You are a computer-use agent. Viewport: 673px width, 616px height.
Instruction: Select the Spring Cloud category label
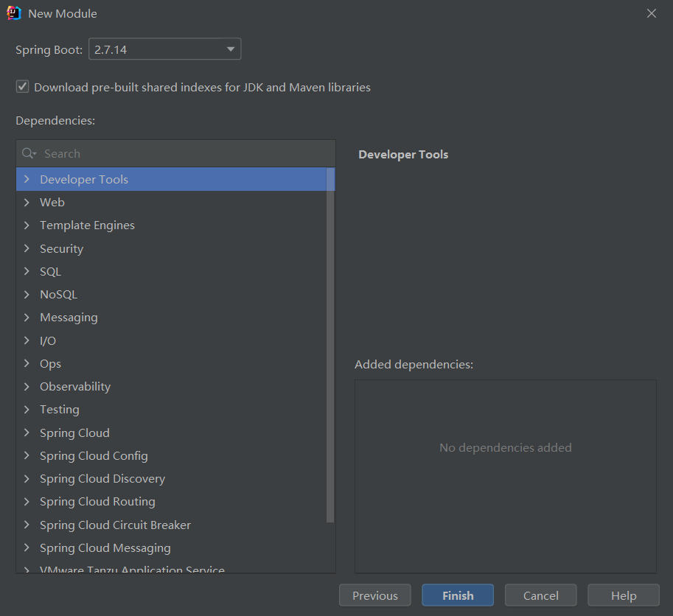point(74,433)
